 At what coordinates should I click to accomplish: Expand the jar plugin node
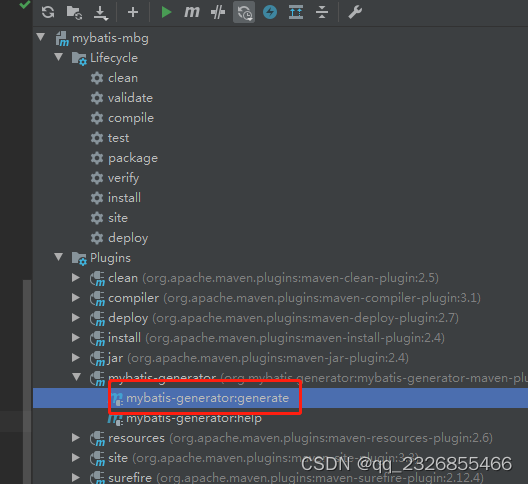coord(76,357)
